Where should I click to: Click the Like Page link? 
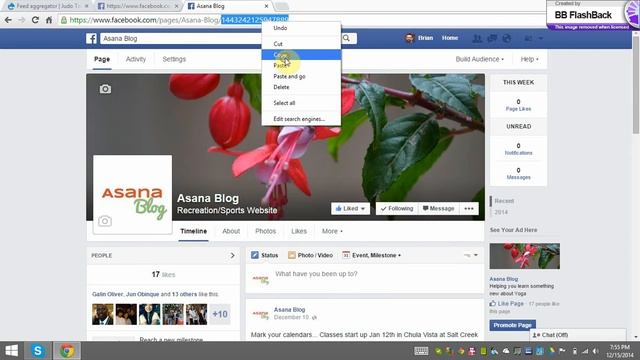507,304
